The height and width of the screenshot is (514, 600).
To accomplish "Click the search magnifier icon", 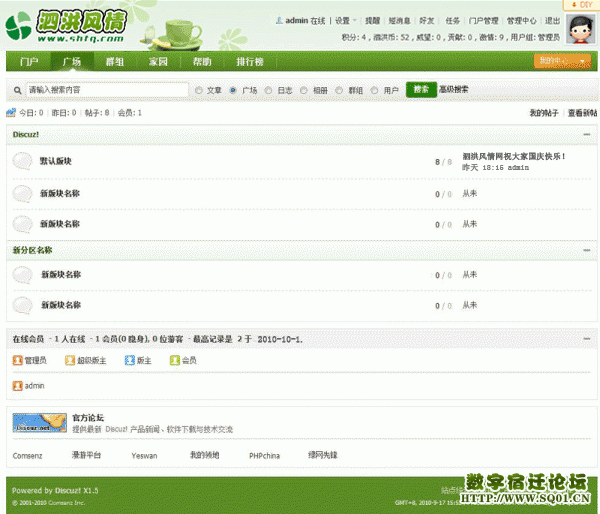I will point(17,90).
